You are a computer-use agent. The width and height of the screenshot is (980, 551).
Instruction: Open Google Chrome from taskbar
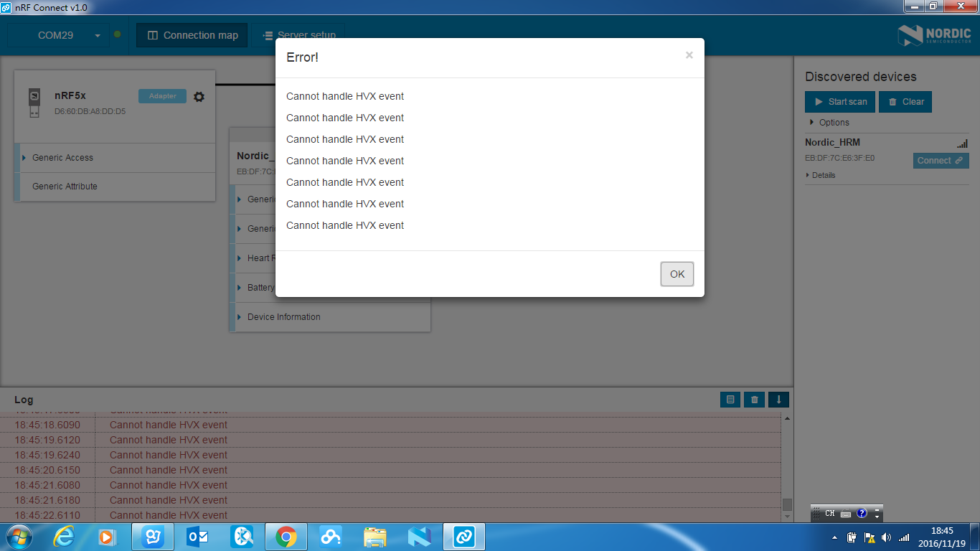click(x=286, y=537)
